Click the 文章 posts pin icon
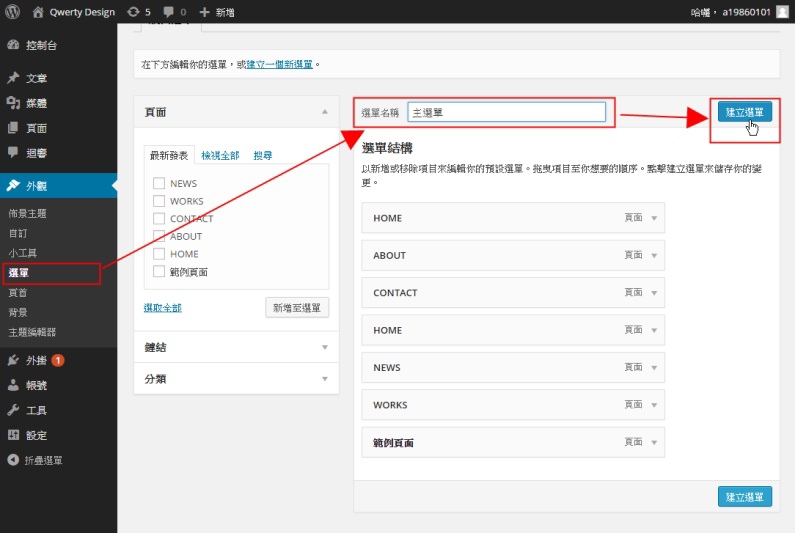 coord(13,78)
